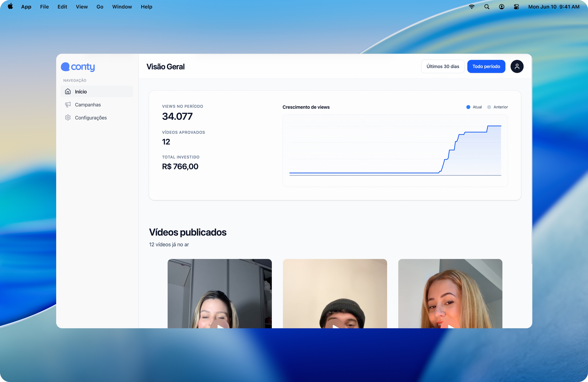Open the Apple menu
Viewport: 588px width, 382px height.
click(10, 7)
